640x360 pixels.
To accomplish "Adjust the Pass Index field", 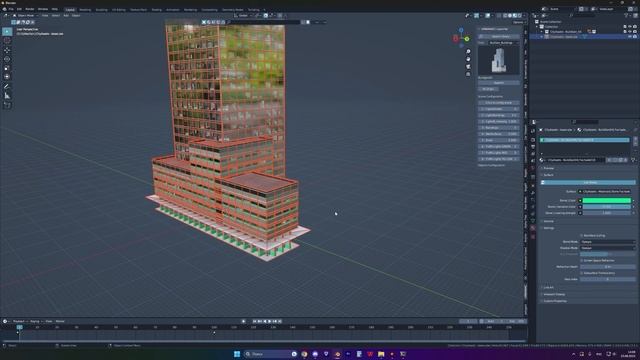I will (x=608, y=279).
